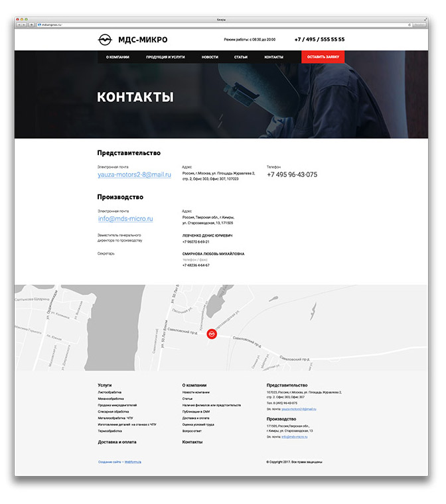Open the ПРОДУКЦИЯ И УСЛУГИ menu item
Image resolution: width=446 pixels, height=504 pixels.
coord(165,57)
